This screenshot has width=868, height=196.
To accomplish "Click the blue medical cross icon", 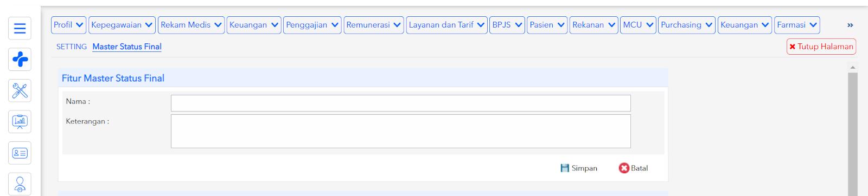I will [20, 60].
